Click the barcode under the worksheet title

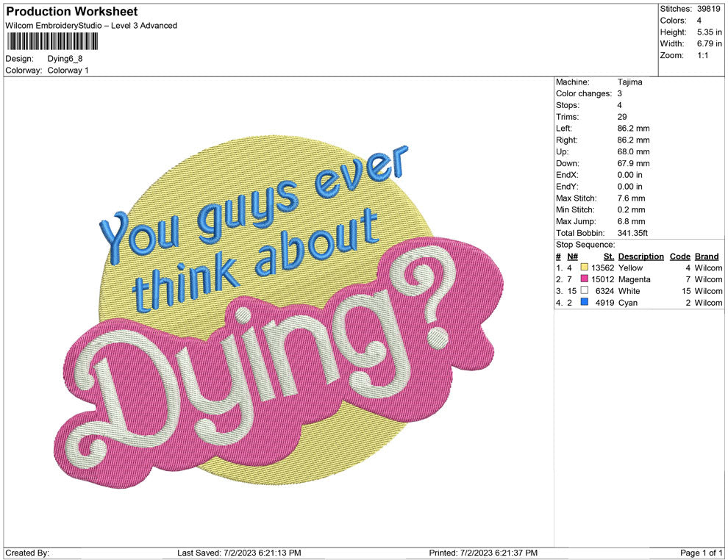click(x=51, y=40)
